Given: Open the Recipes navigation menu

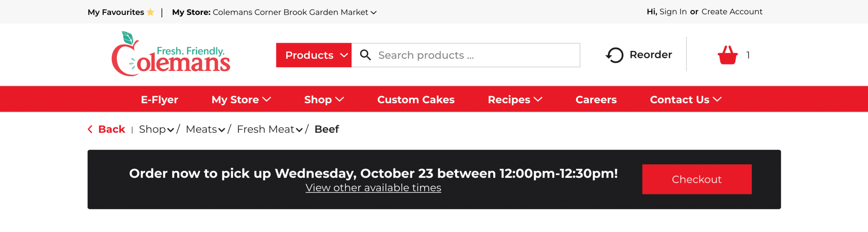Looking at the screenshot, I should (x=515, y=99).
